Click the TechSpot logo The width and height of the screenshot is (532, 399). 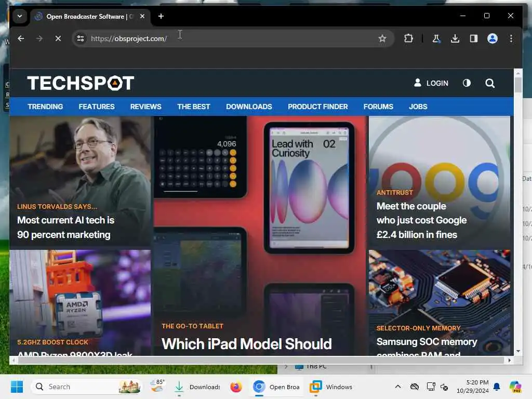(81, 83)
